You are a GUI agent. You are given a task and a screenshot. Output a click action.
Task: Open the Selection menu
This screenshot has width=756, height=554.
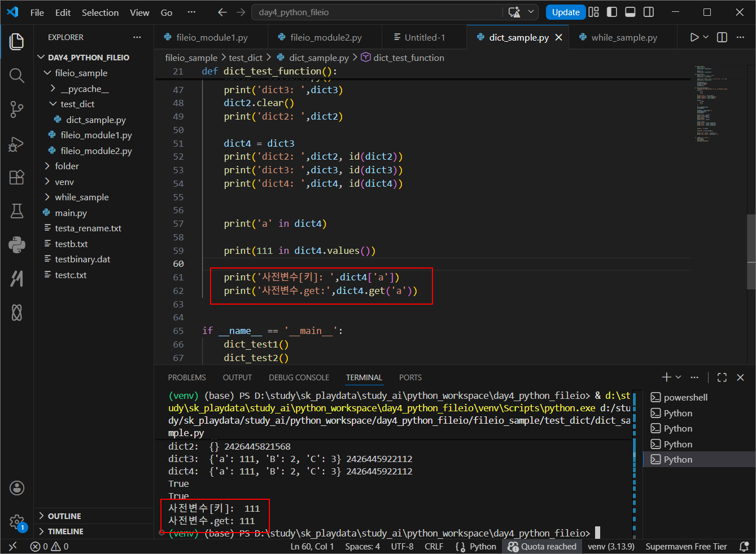(100, 12)
